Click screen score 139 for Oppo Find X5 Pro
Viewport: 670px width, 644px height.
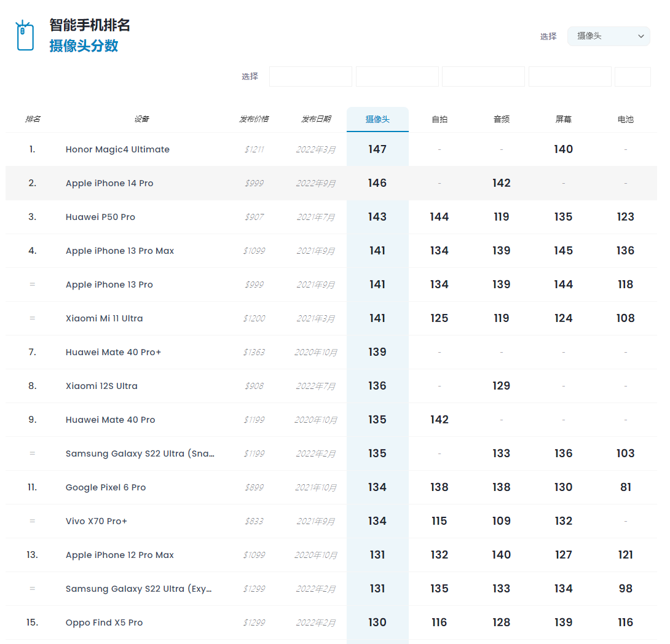pyautogui.click(x=563, y=622)
